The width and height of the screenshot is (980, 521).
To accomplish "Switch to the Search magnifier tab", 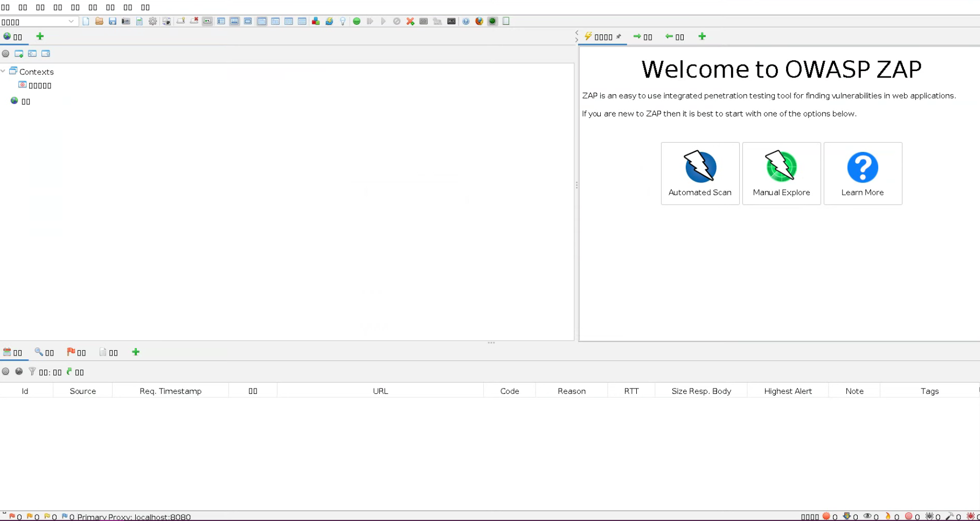I will point(44,352).
